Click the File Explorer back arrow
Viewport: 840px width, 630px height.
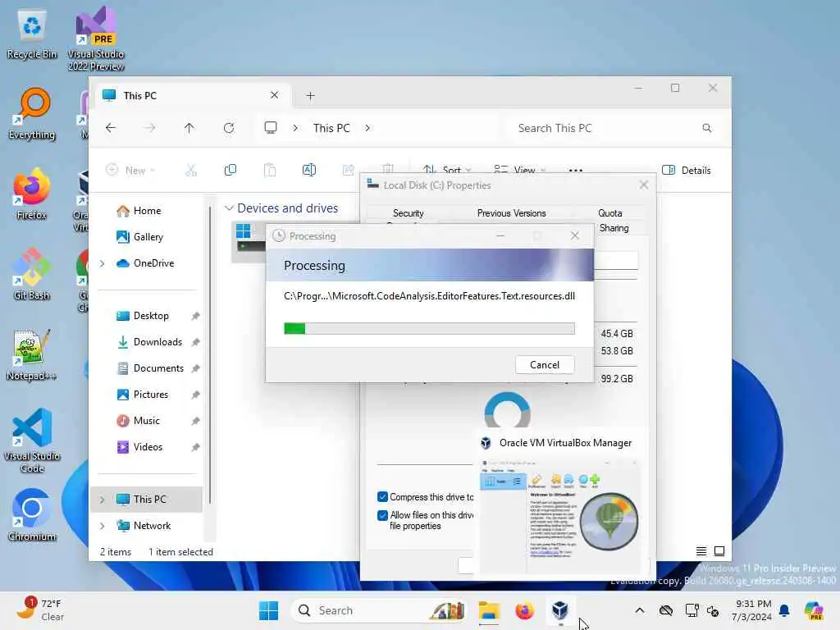111,128
